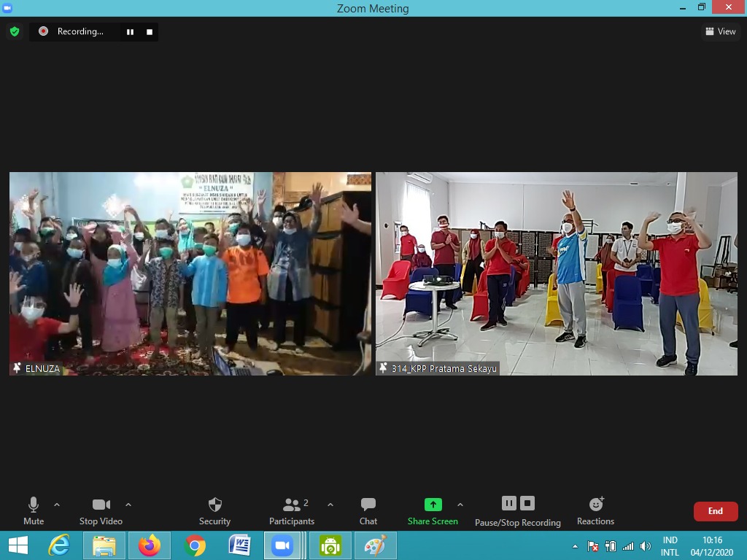Click the green Share Screen icon
The width and height of the screenshot is (747, 560).
(x=433, y=505)
